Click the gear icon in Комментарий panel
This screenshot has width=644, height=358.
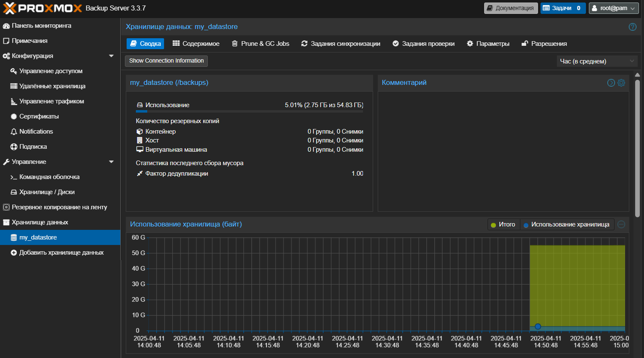pos(621,83)
